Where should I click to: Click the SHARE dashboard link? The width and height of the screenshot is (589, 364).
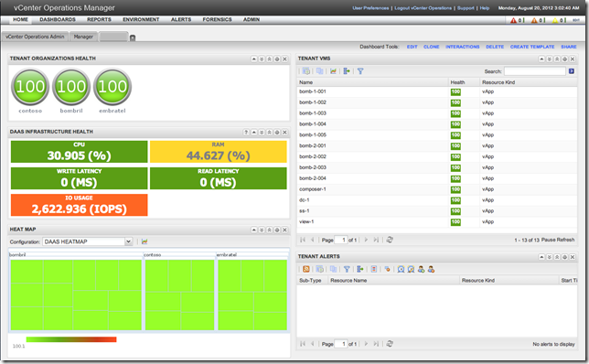[x=569, y=47]
